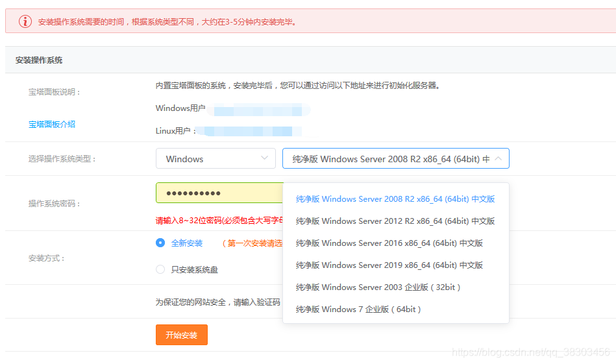Image resolution: width=616 pixels, height=364 pixels.
Task: Click the 开始安装 button
Action: [x=182, y=335]
